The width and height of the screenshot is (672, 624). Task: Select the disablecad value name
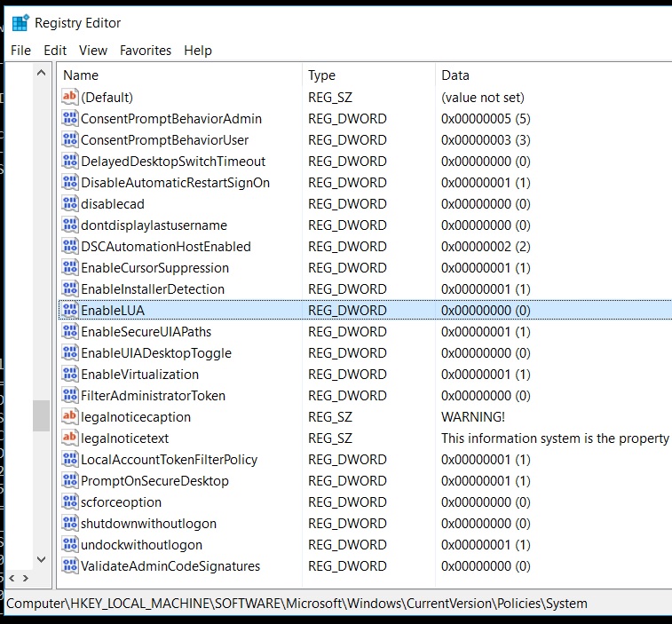pyautogui.click(x=113, y=204)
